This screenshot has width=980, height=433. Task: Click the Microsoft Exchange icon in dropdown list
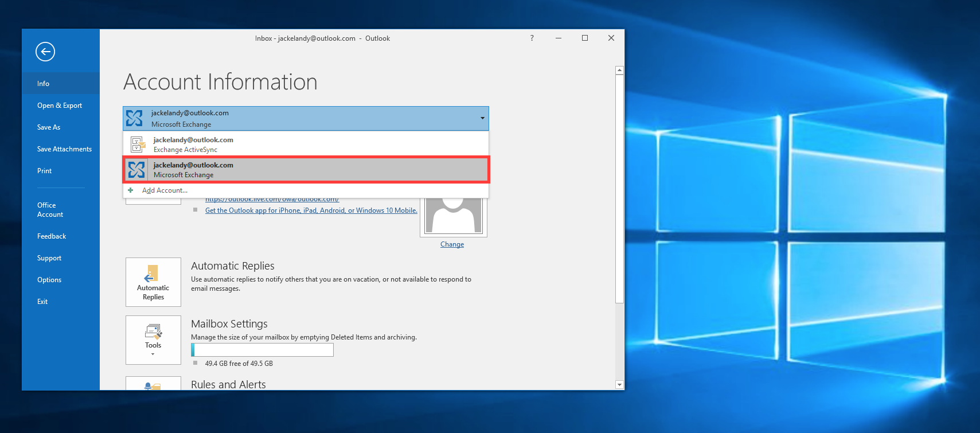(136, 169)
